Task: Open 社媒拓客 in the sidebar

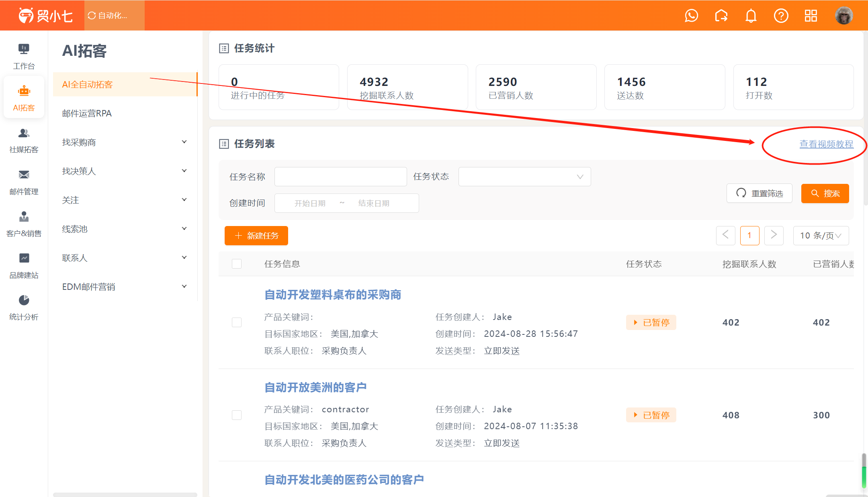Action: pos(24,140)
